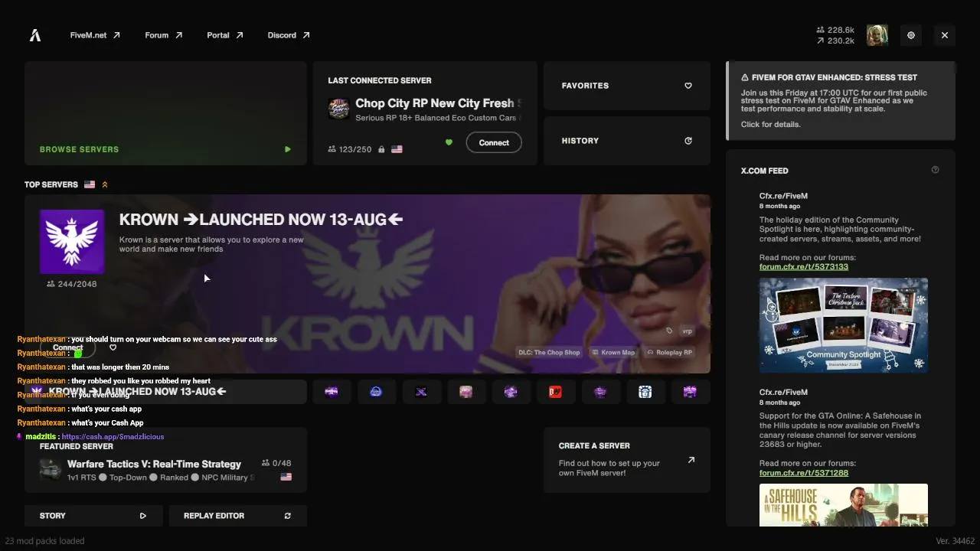Launch Story mode
Viewport: 980px width, 551px height.
[93, 516]
